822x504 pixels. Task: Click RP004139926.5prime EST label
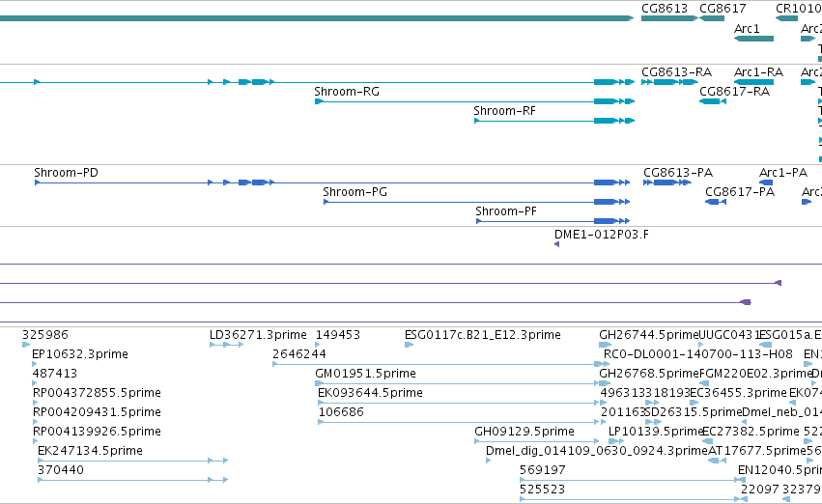pos(97,432)
